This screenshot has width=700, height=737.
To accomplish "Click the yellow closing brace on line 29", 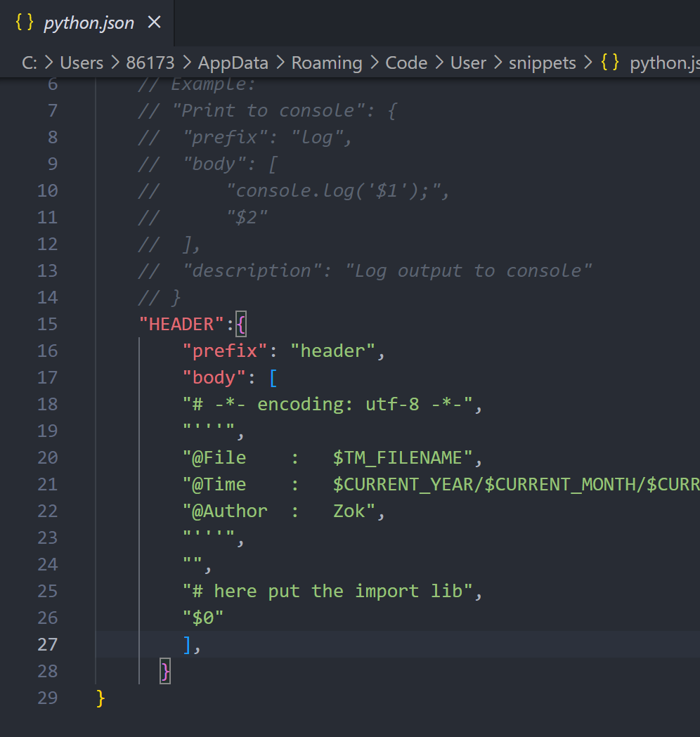I will (100, 698).
